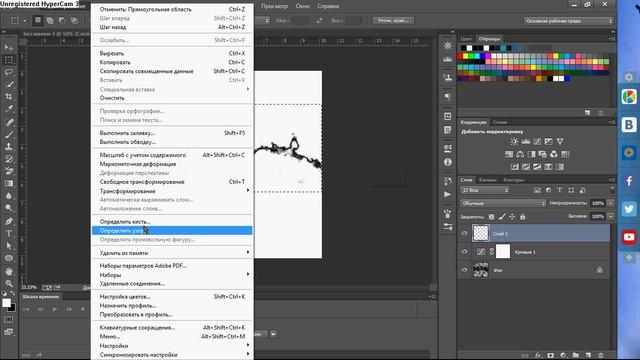Open workspace switcher dropdown
Screen dimensions: 640x360
pyautogui.click(x=569, y=21)
